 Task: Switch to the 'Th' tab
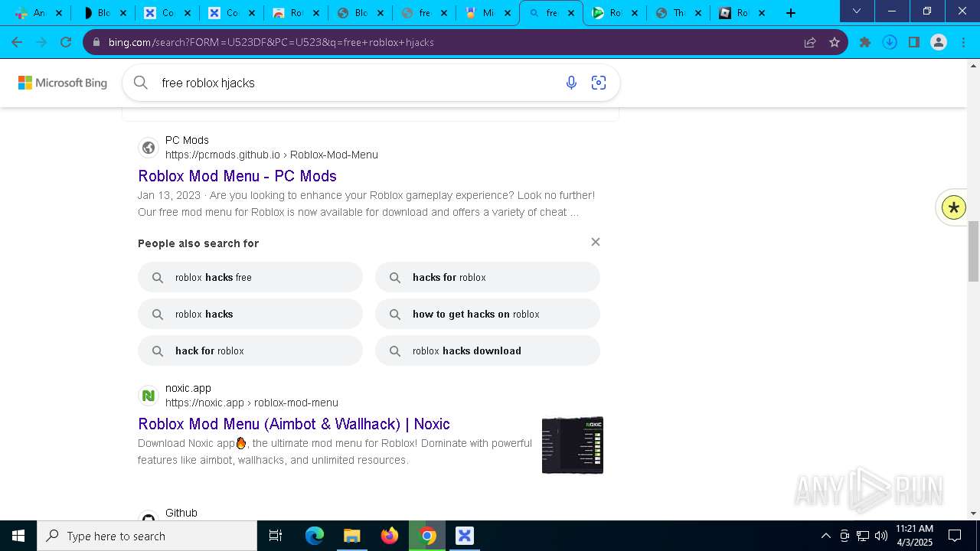tap(679, 12)
